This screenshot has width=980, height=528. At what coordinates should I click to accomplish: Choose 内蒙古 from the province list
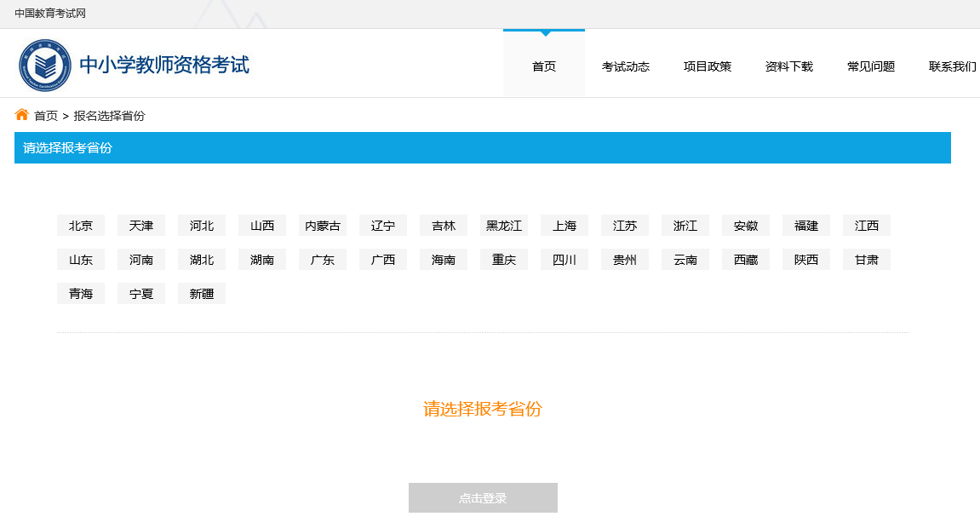[323, 226]
